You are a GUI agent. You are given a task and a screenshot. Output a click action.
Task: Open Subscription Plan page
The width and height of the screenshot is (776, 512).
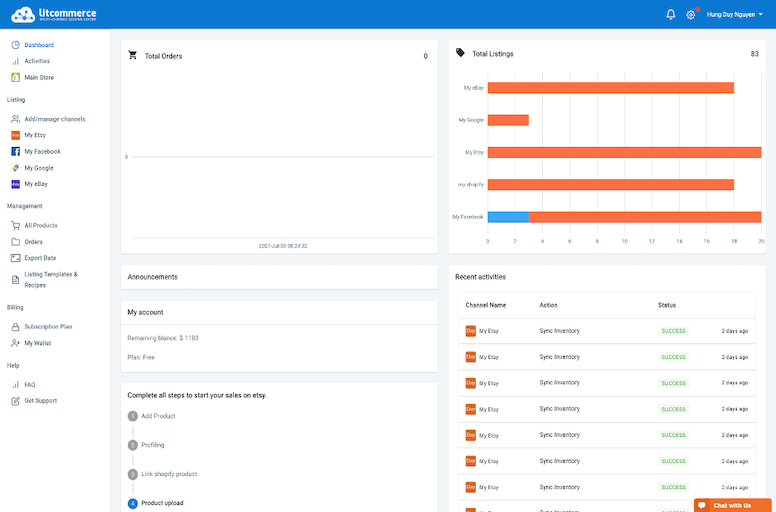pos(48,327)
